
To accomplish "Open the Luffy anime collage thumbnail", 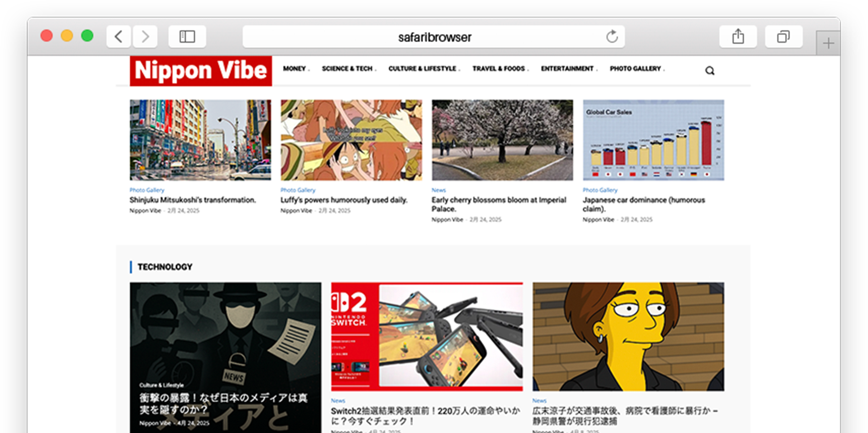I will click(351, 140).
